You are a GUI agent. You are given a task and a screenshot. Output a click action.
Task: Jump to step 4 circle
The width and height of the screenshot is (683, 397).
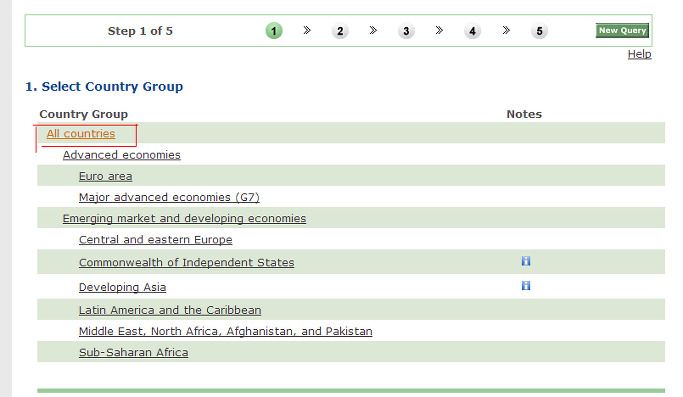point(472,31)
